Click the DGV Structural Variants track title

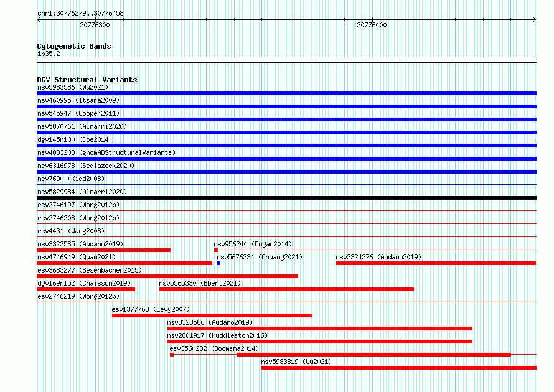(87, 80)
